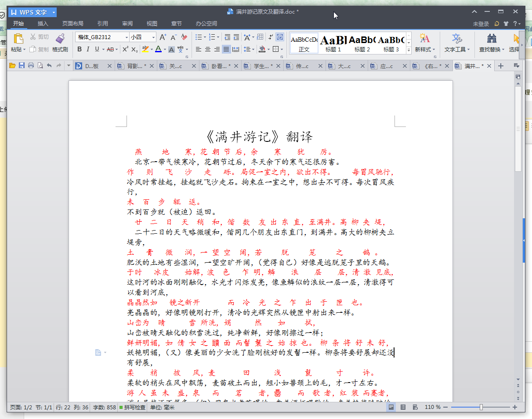Decrease font size with A- icon
The image size is (532, 419).
[174, 37]
